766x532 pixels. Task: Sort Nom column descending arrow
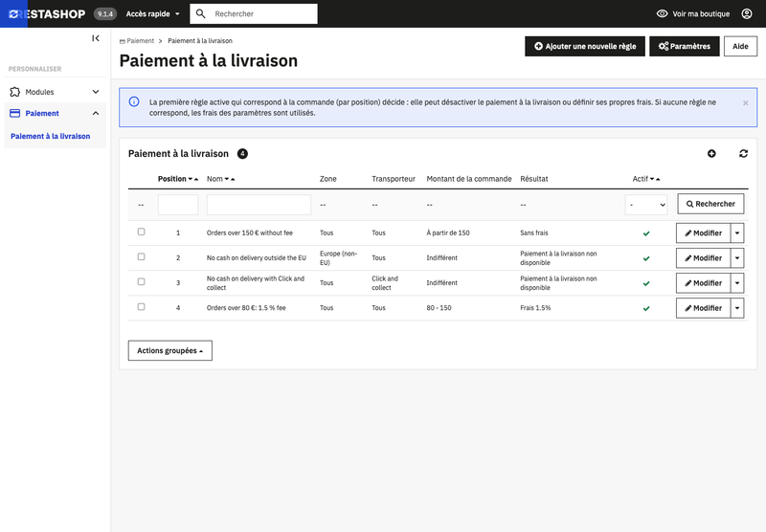pyautogui.click(x=227, y=179)
